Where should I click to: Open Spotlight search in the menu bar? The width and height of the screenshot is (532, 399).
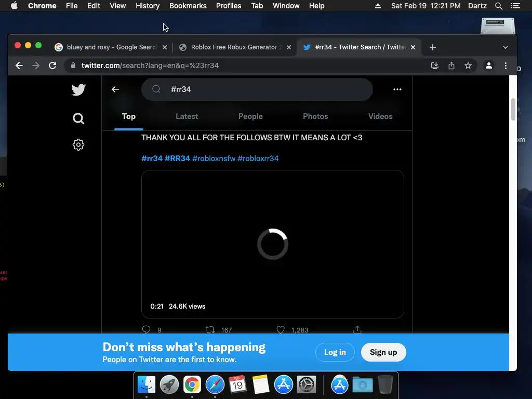[498, 6]
